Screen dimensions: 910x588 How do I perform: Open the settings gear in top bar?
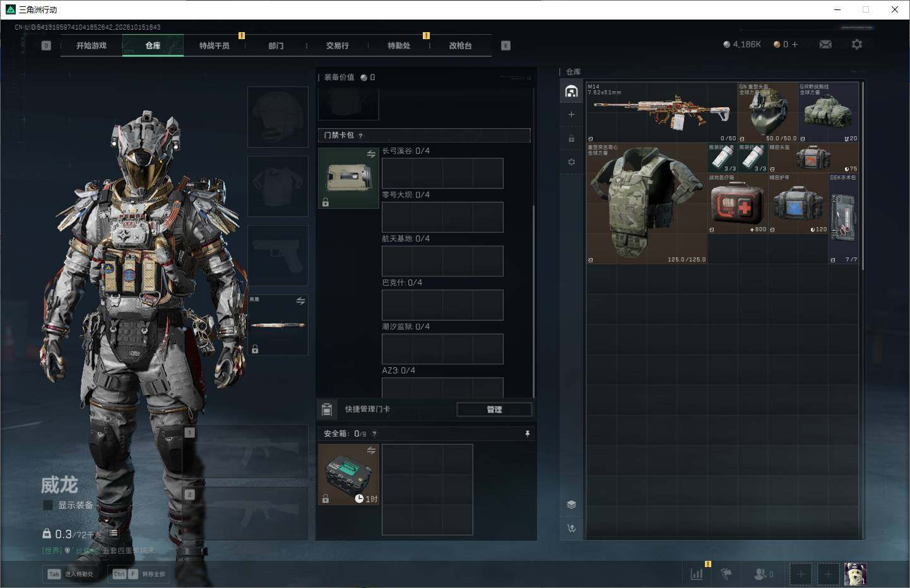click(x=856, y=44)
